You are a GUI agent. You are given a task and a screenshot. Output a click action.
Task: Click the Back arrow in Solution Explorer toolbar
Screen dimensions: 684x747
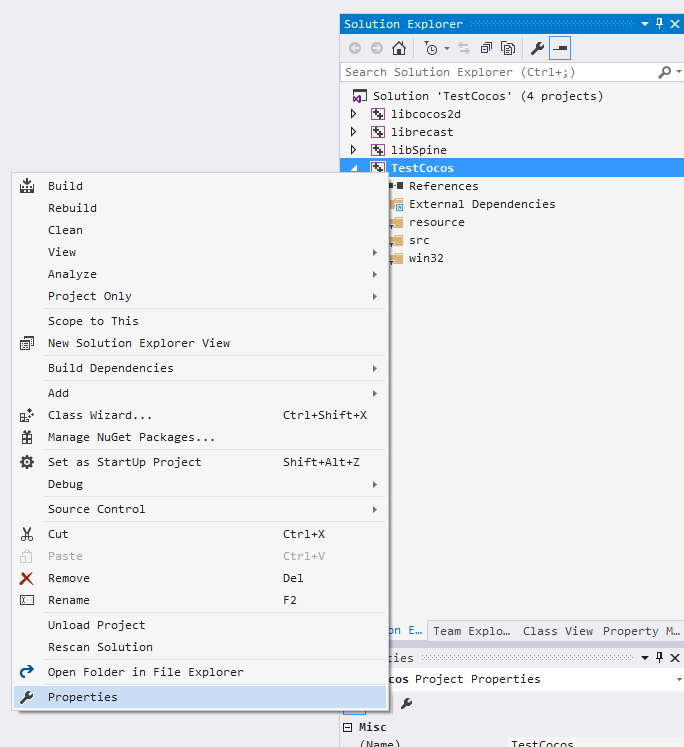(x=355, y=48)
